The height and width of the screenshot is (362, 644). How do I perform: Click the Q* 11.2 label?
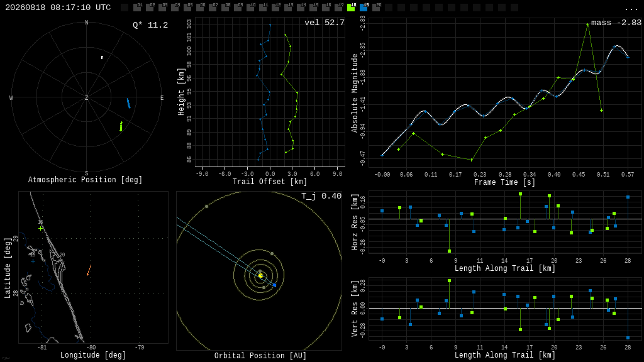pyautogui.click(x=150, y=25)
